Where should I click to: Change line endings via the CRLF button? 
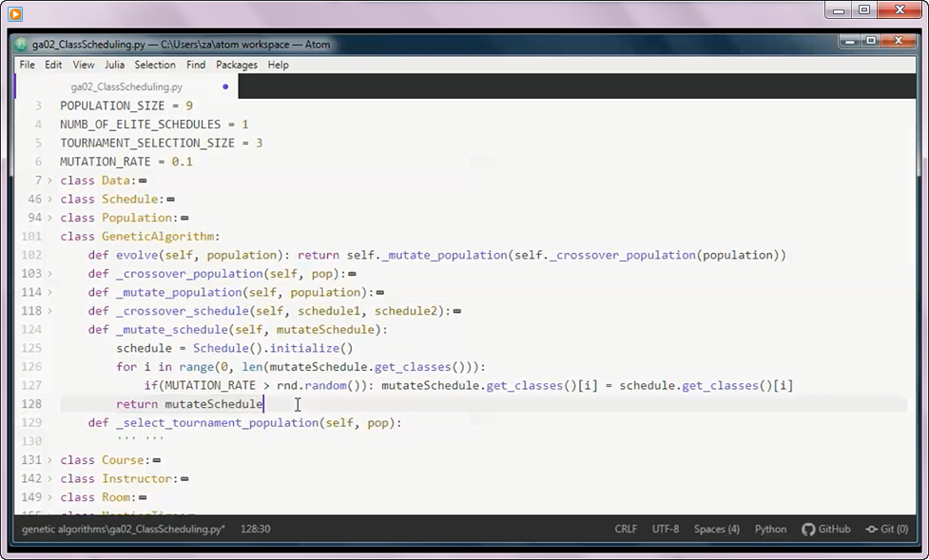626,529
